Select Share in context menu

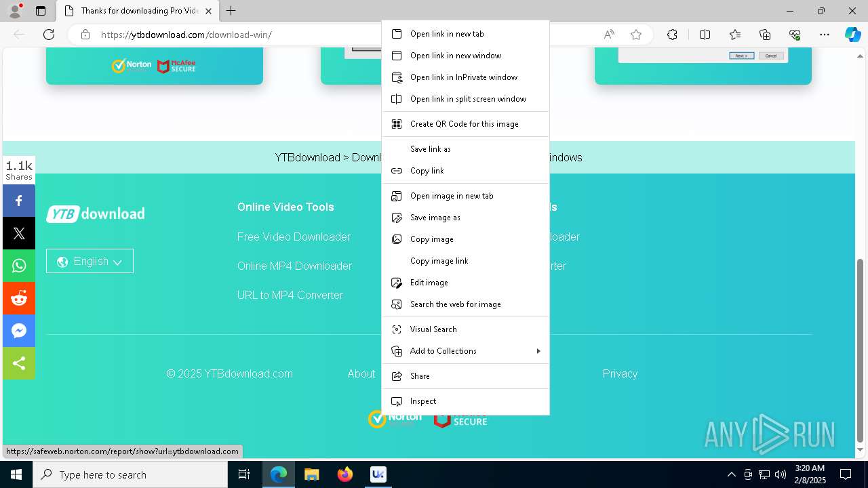466,376
